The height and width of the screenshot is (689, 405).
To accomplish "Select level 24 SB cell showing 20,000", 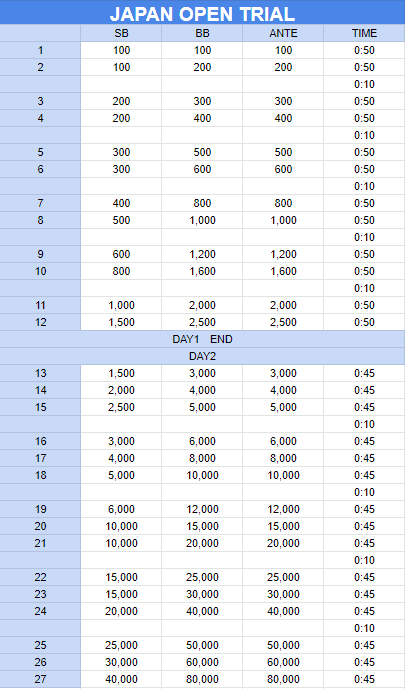I will tap(121, 611).
